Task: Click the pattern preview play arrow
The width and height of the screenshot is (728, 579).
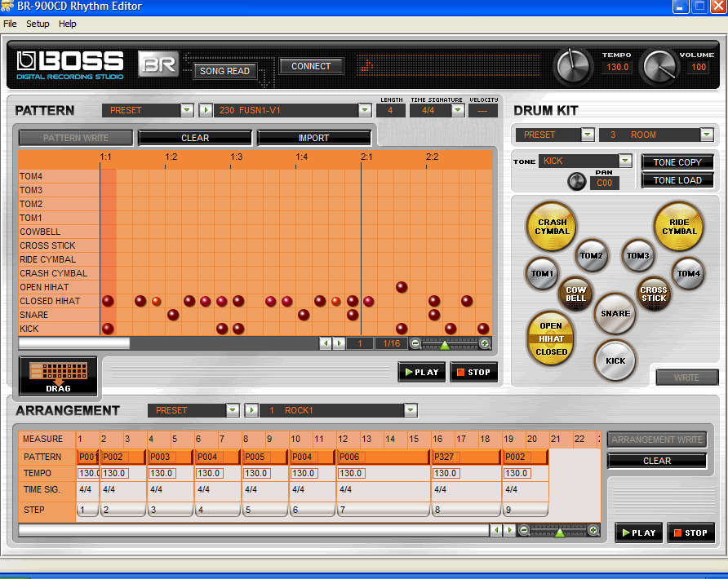Action: [x=206, y=110]
